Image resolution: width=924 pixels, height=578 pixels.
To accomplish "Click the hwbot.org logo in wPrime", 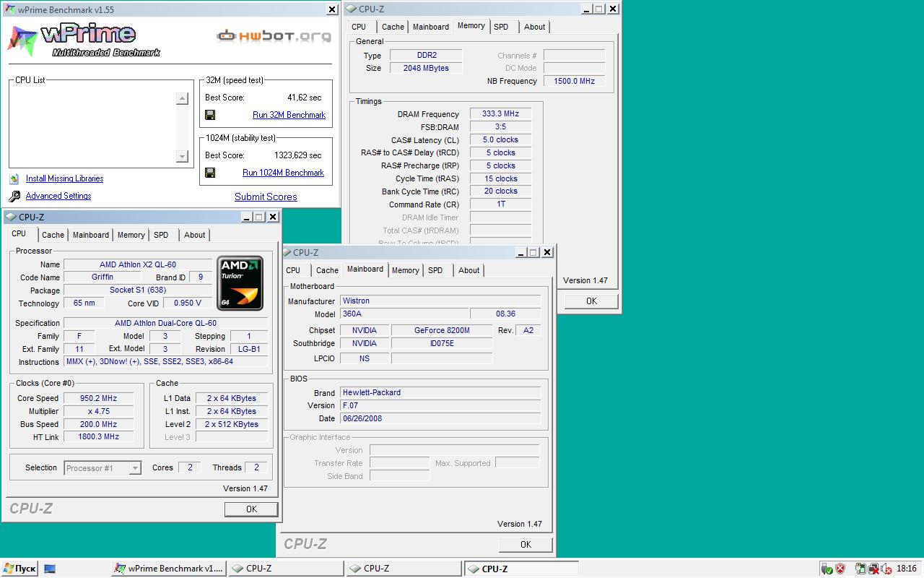I will (274, 35).
